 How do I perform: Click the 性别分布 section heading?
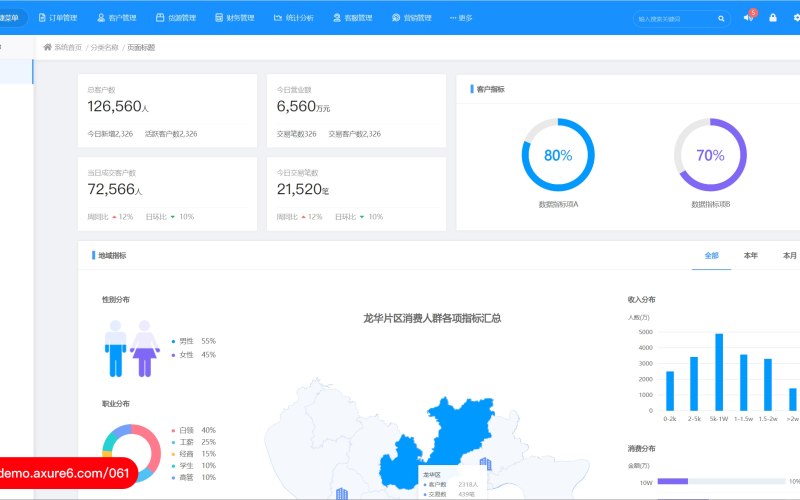(x=116, y=300)
